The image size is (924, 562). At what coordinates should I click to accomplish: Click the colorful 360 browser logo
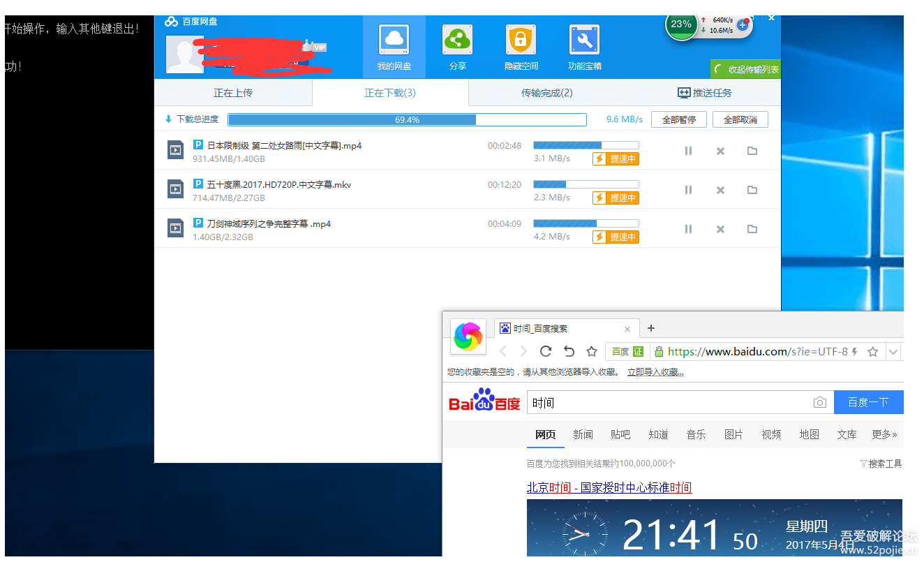(468, 337)
